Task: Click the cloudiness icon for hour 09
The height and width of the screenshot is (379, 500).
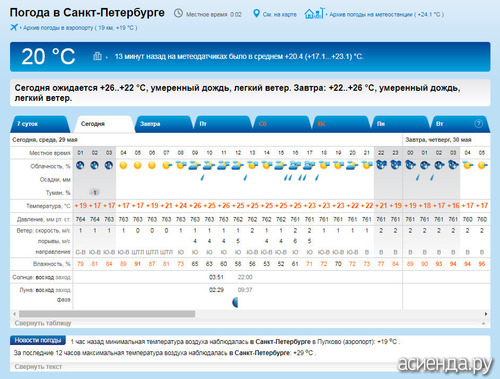Action: coord(195,165)
